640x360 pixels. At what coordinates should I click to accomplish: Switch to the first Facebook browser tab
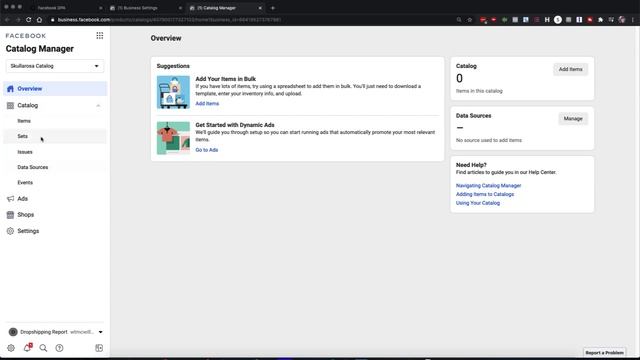[65, 8]
